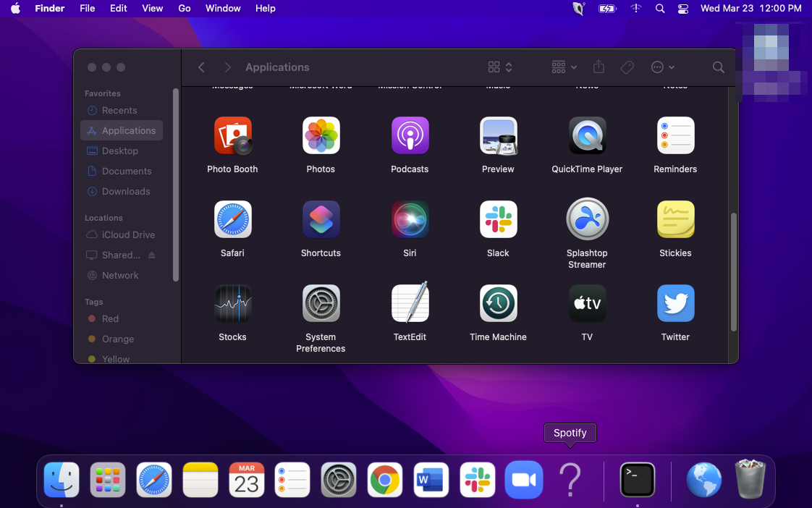This screenshot has height=508, width=812.
Task: Select System Preferences icon in Finder window
Action: tap(321, 303)
